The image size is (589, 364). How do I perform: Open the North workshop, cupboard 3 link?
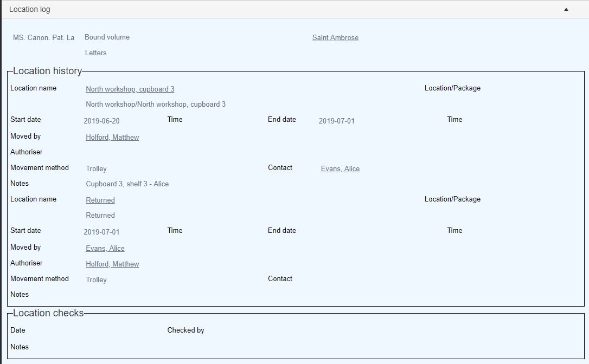click(x=130, y=89)
